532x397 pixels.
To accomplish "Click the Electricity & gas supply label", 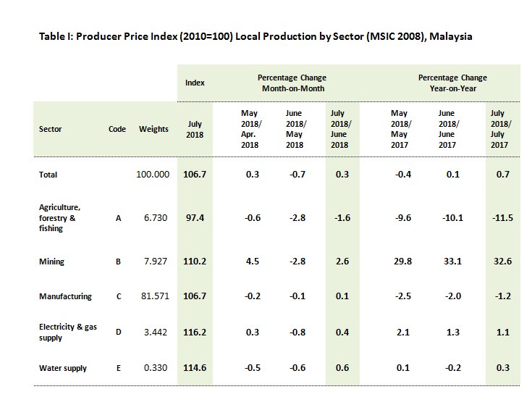I will click(x=68, y=332).
